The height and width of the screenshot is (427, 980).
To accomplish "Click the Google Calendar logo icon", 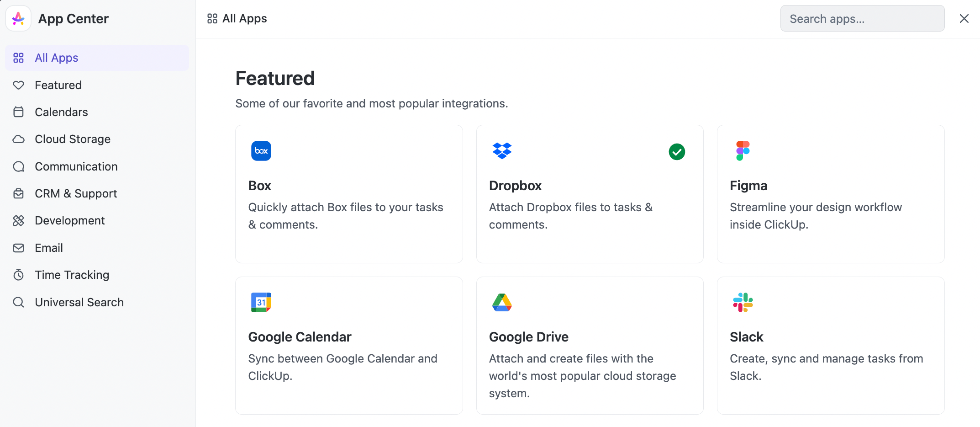I will coord(261,302).
